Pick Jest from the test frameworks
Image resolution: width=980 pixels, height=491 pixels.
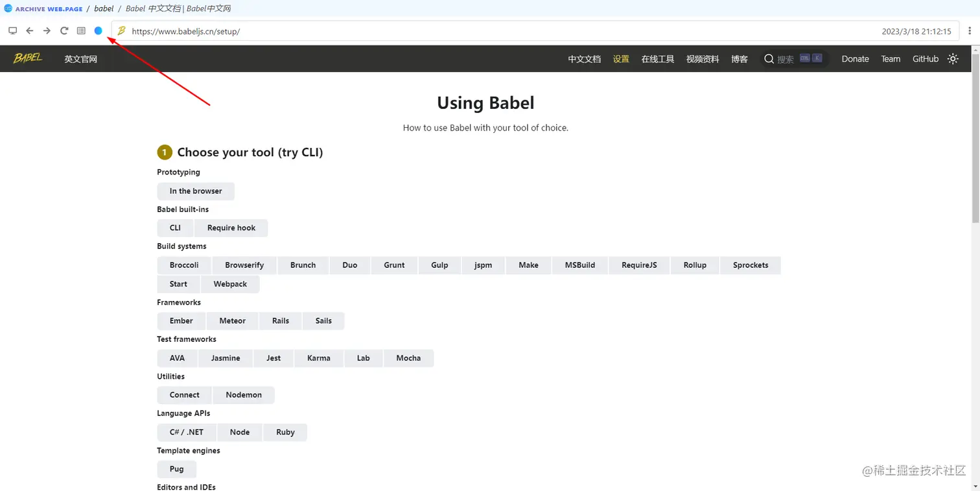pos(274,358)
